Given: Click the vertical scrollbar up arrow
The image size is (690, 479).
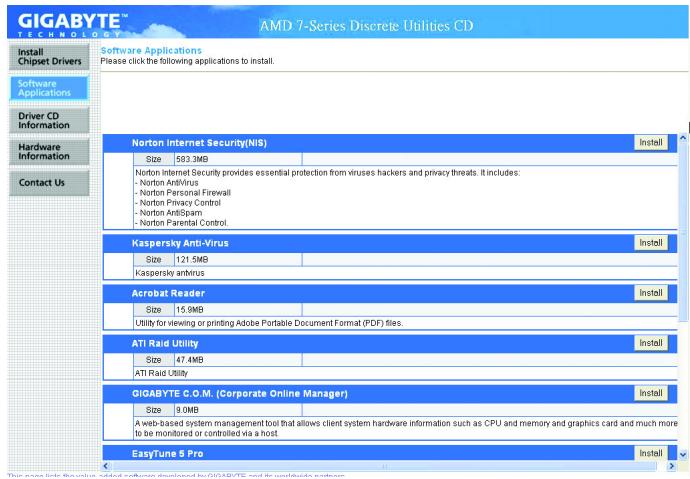Looking at the screenshot, I should click(683, 138).
